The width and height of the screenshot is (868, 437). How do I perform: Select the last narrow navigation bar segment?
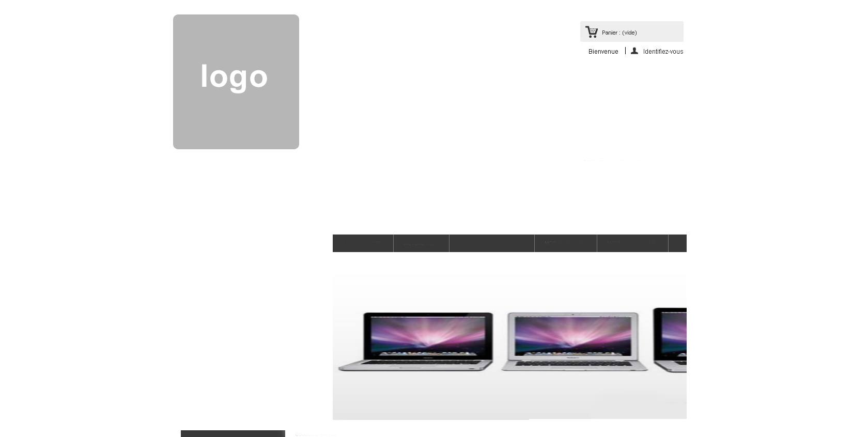[678, 243]
